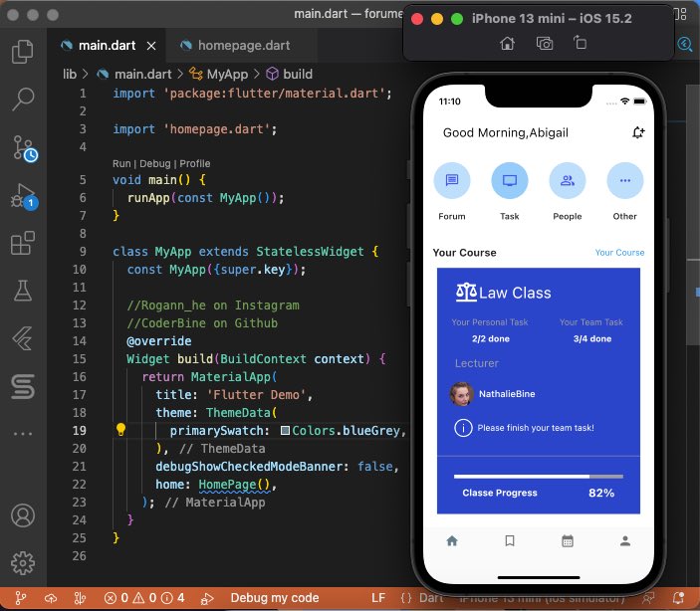Tap the Your Course link on the right
The width and height of the screenshot is (700, 611).
619,253
